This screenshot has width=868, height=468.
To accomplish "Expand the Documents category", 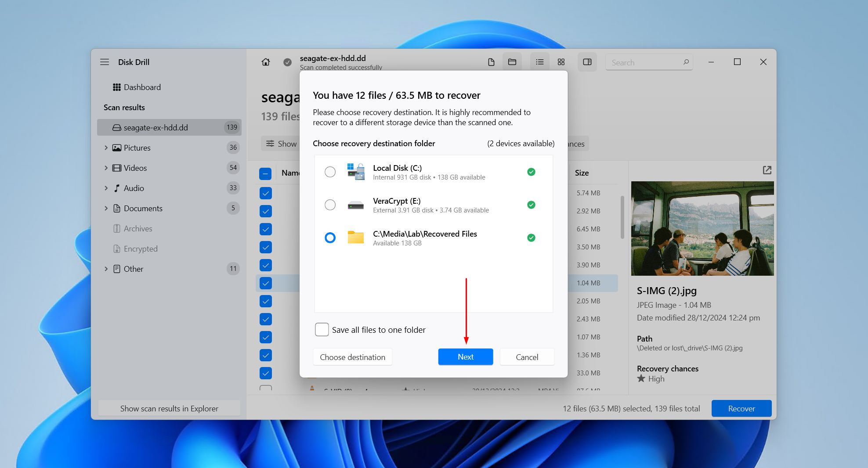I will click(106, 209).
